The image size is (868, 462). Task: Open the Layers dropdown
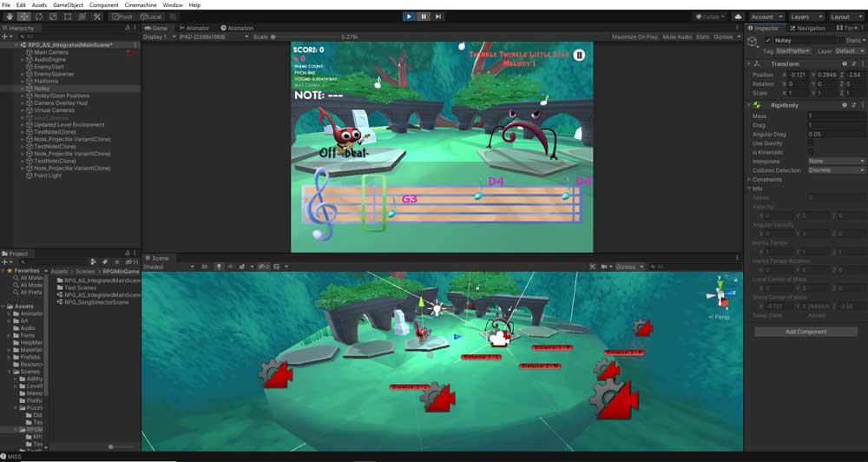(x=806, y=16)
